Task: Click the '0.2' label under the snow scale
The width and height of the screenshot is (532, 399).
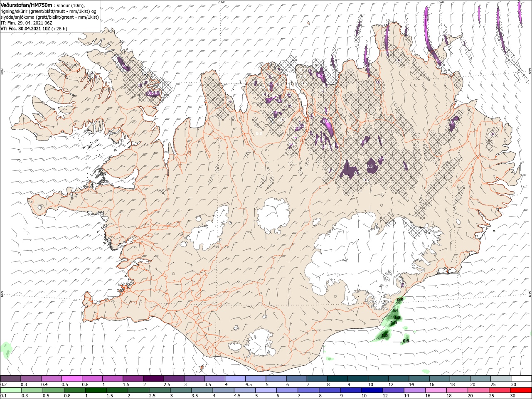Action: tap(3, 384)
